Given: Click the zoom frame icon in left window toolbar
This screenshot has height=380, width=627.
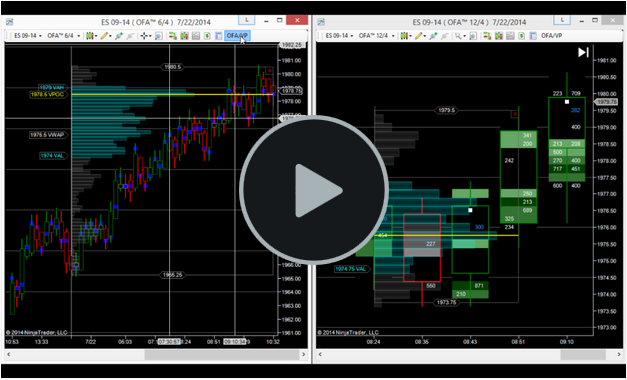Looking at the screenshot, I should coord(159,36).
